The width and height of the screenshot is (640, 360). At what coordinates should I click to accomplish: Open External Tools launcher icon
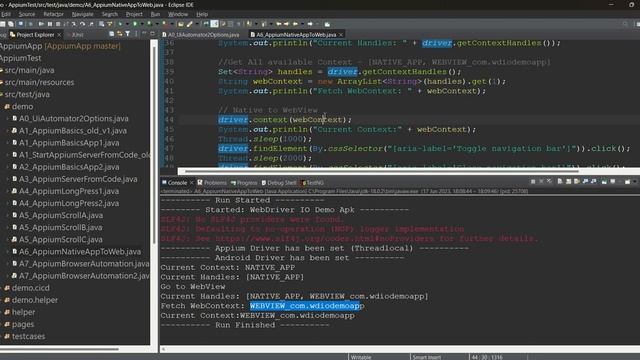click(x=164, y=24)
